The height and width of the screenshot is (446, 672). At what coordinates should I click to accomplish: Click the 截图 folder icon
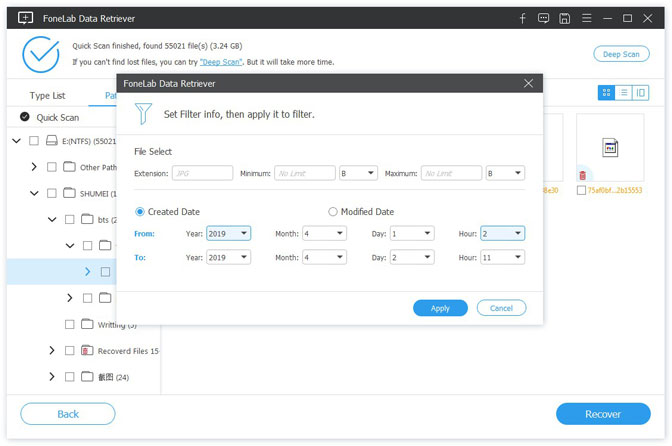(x=87, y=377)
